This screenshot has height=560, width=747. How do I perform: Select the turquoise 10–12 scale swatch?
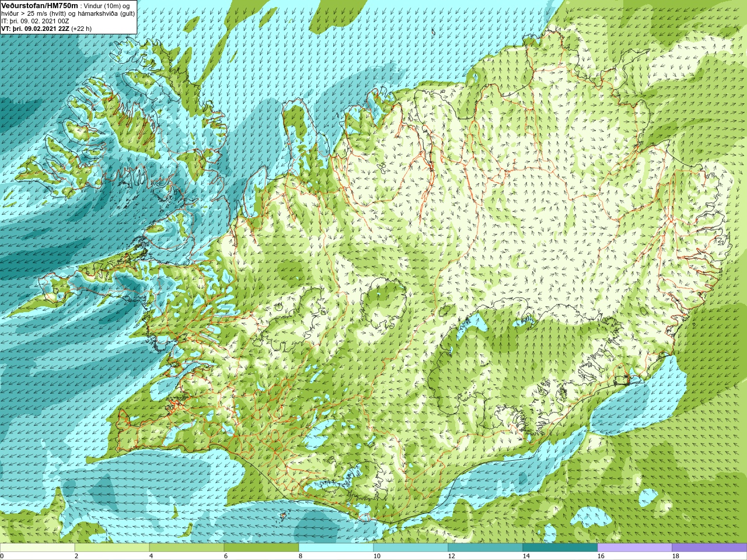click(x=411, y=548)
